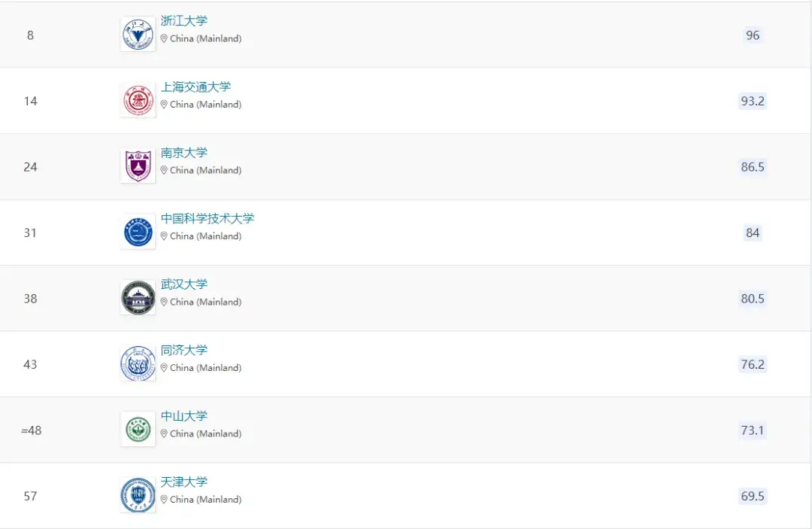The height and width of the screenshot is (529, 812).
Task: Open the 南京大学 university link
Action: click(x=184, y=153)
